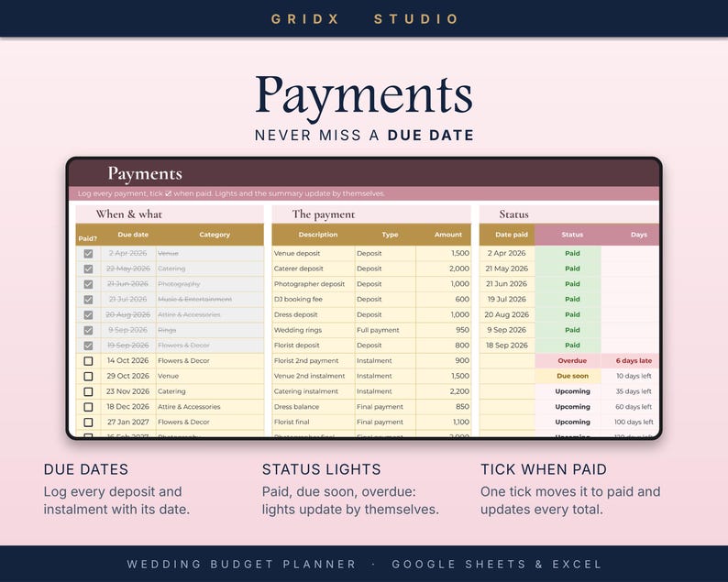Click the amount cell '2,000'
This screenshot has height=582, width=728.
coord(444,269)
